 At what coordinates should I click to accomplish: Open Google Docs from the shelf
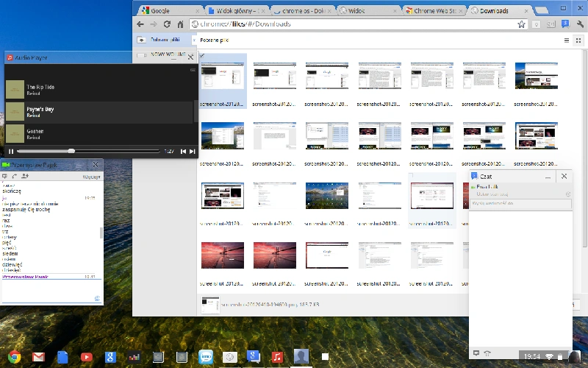62,356
